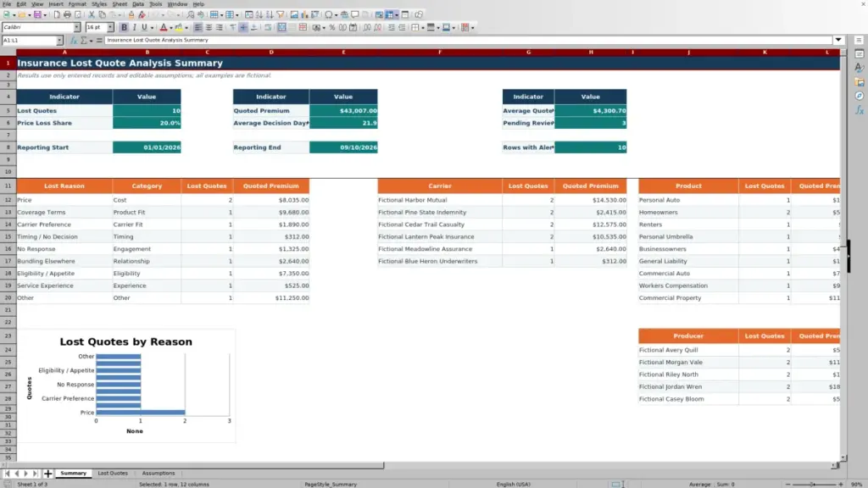Open the sidebar Functions fx icon
The height and width of the screenshot is (488, 868).
[x=860, y=111]
